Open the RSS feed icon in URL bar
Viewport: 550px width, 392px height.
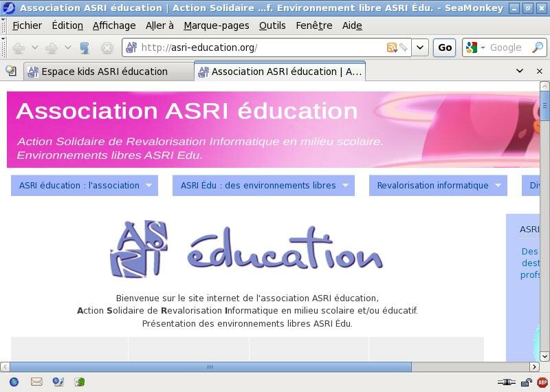tap(391, 47)
